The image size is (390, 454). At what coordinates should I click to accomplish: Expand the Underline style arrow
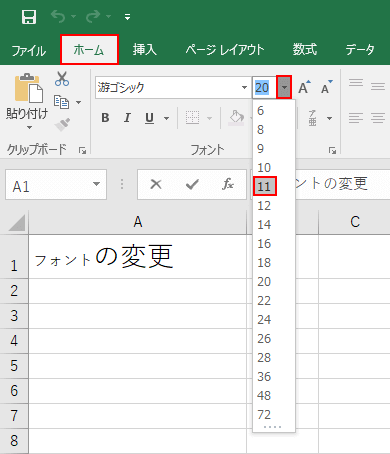pyautogui.click(x=166, y=118)
